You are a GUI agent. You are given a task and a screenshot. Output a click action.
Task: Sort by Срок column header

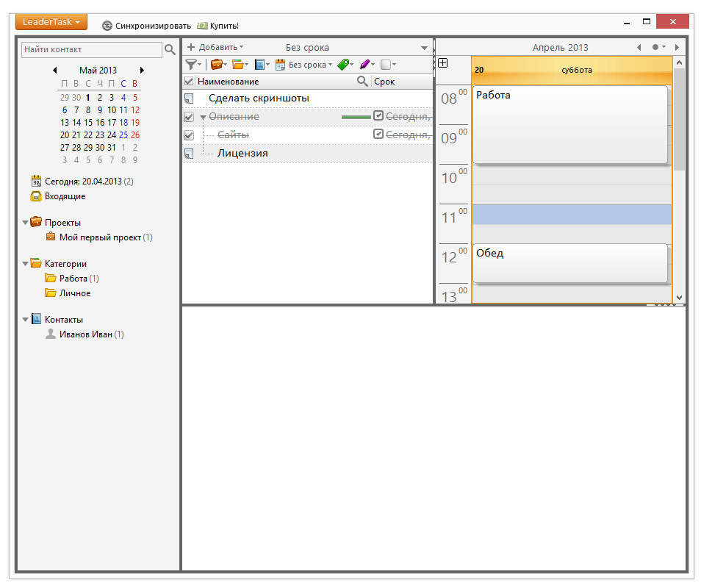384,82
